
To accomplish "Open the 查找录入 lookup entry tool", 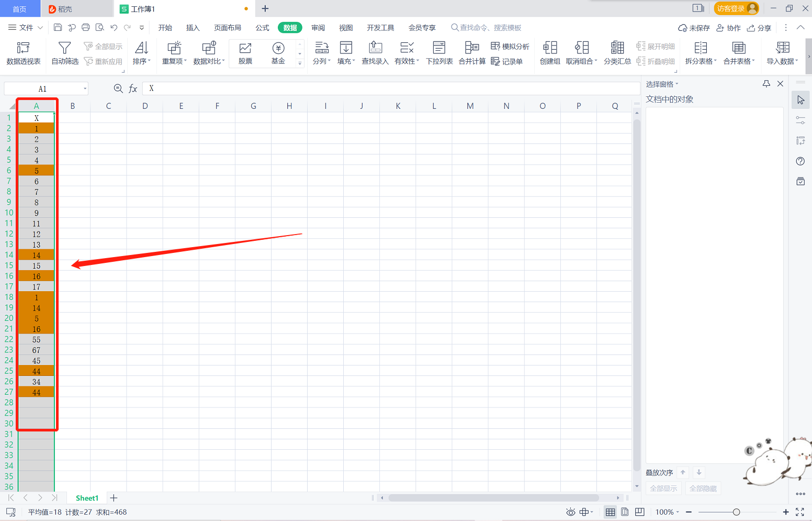I will tap(375, 53).
